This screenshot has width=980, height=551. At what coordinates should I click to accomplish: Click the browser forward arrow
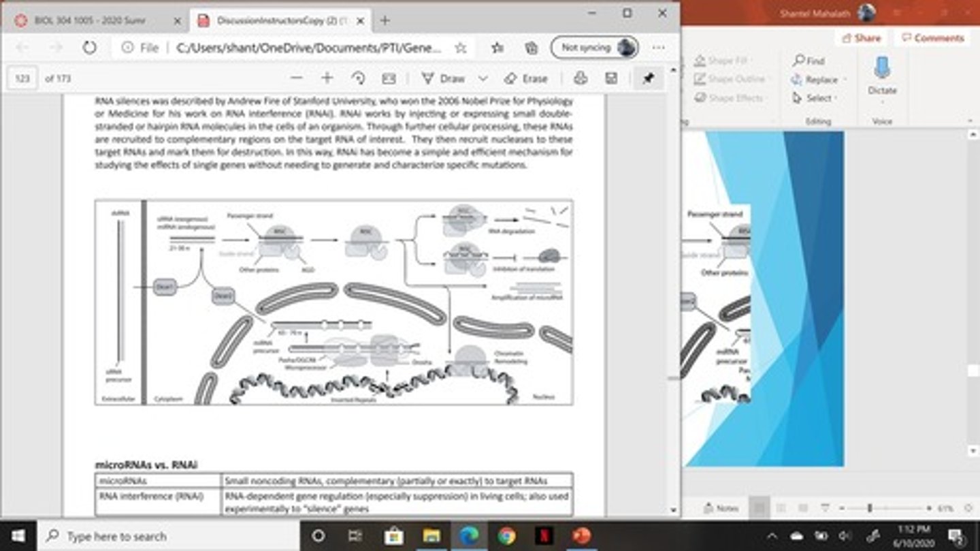pyautogui.click(x=56, y=48)
